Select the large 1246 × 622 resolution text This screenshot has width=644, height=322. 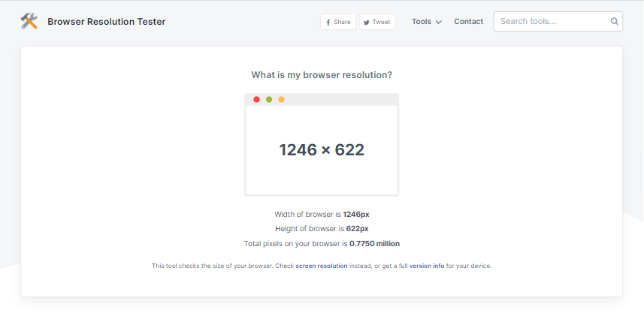[x=322, y=149]
